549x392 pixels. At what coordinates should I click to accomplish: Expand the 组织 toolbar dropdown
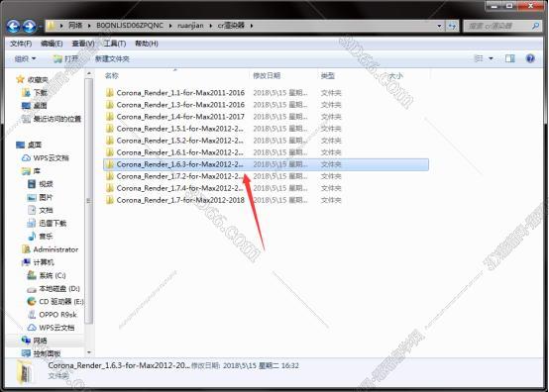coord(25,58)
